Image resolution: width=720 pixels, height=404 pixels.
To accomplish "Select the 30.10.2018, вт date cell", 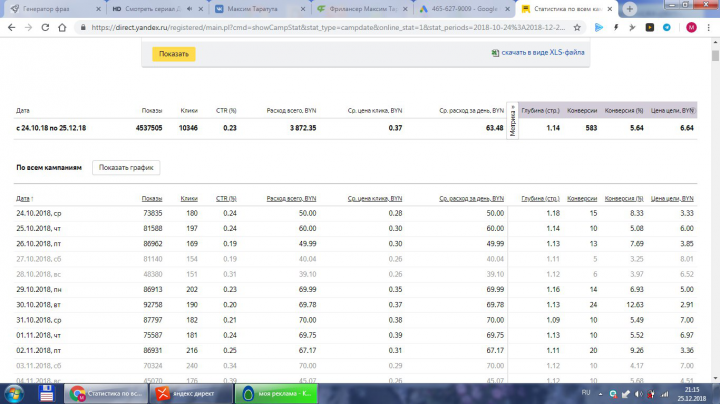I will [38, 304].
